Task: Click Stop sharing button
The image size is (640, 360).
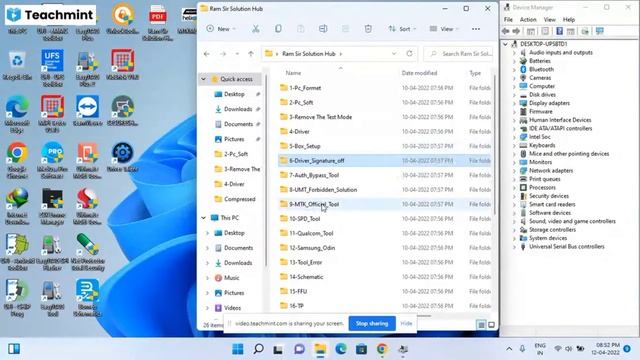Action: (x=372, y=323)
